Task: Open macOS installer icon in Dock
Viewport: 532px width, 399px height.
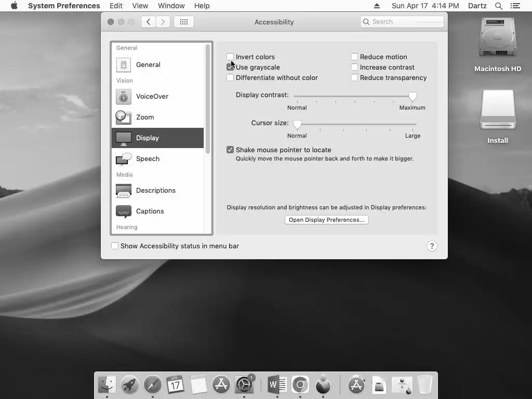Action: click(323, 384)
